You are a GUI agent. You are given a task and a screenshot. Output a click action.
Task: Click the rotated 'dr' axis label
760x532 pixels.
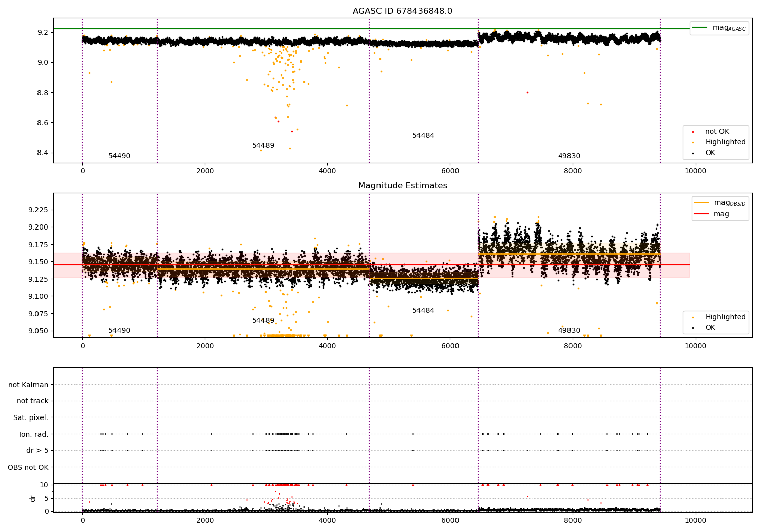33,498
